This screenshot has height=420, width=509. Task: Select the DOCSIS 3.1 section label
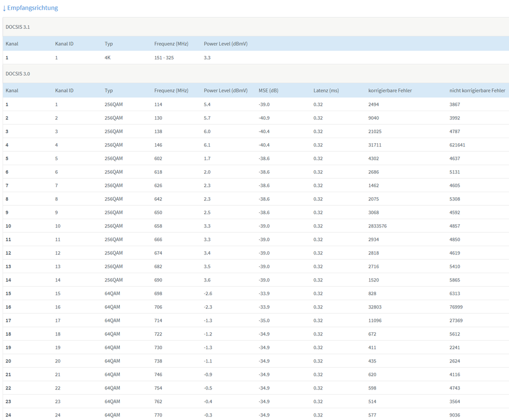(x=18, y=27)
